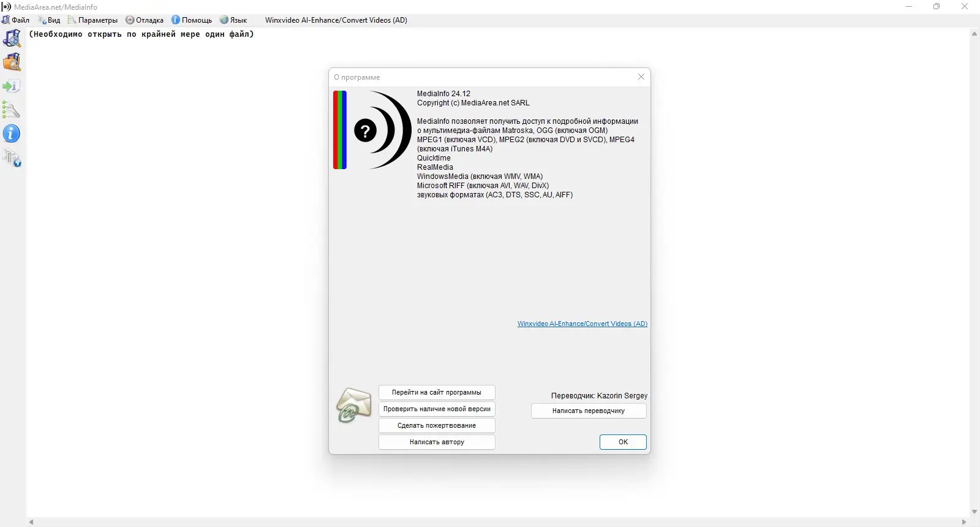Click the open media file toolbar icon
The width and height of the screenshot is (980, 527).
click(12, 38)
